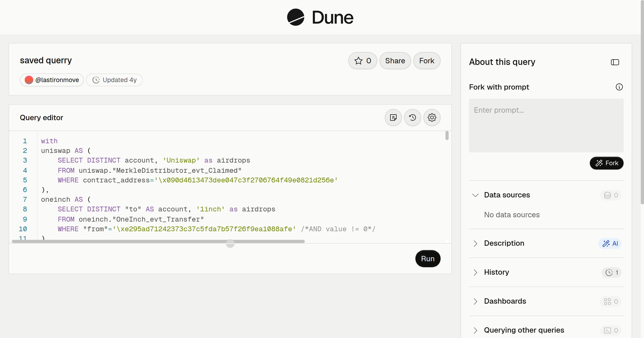Show Fork with prompt info tooltip
The image size is (644, 338).
[619, 87]
